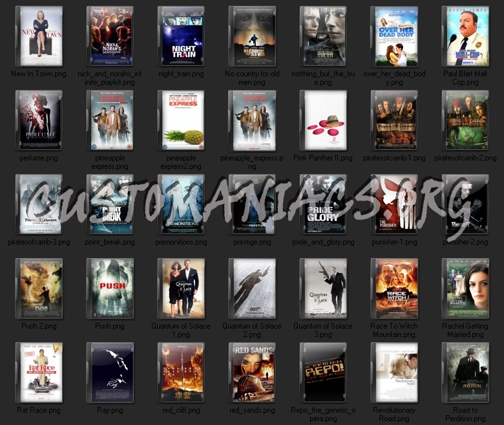Select the Road to Perdition icon
This screenshot has height=425, width=504.
(x=465, y=373)
